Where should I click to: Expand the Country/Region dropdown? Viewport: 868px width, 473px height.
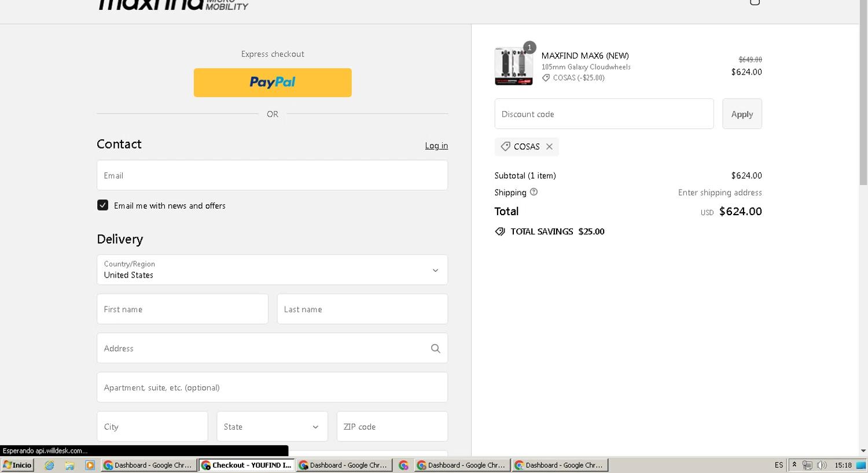pyautogui.click(x=272, y=270)
